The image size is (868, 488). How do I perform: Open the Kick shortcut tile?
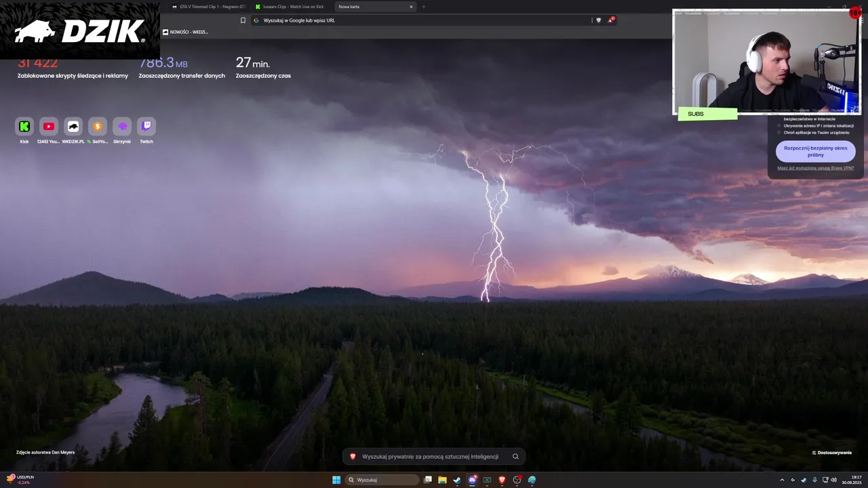tap(24, 126)
